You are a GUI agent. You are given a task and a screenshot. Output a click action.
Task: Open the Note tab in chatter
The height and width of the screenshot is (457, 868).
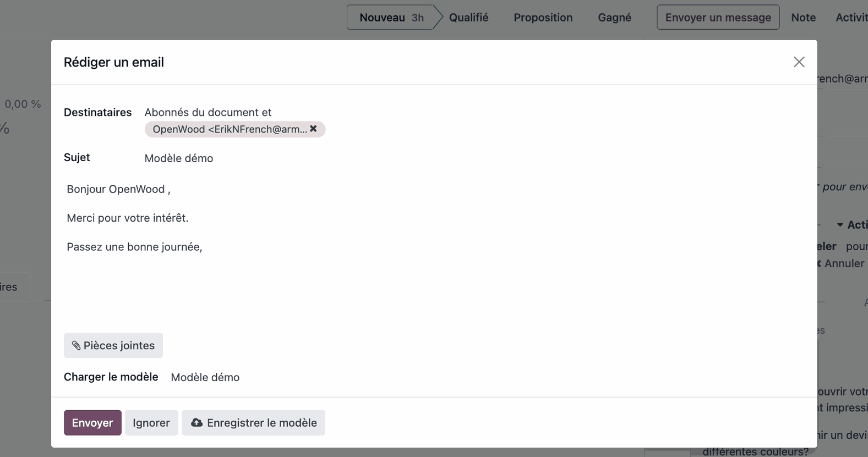click(x=803, y=18)
